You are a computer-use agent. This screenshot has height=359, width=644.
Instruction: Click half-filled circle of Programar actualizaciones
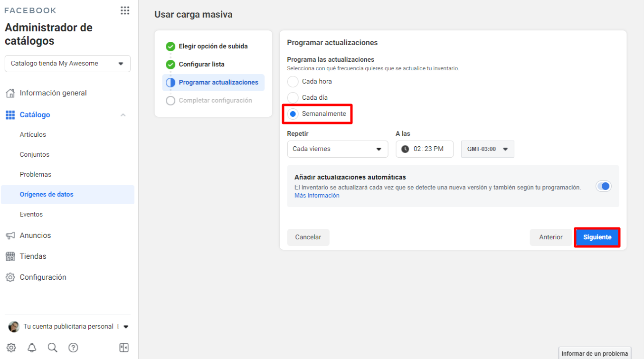170,83
